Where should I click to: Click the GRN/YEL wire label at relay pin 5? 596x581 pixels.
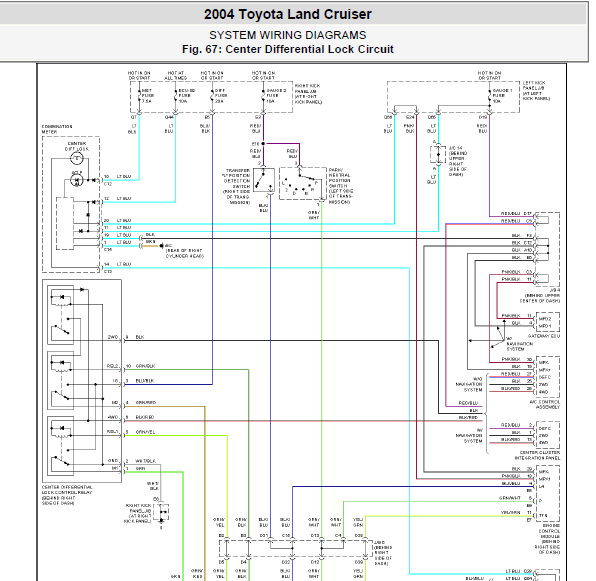(x=145, y=432)
